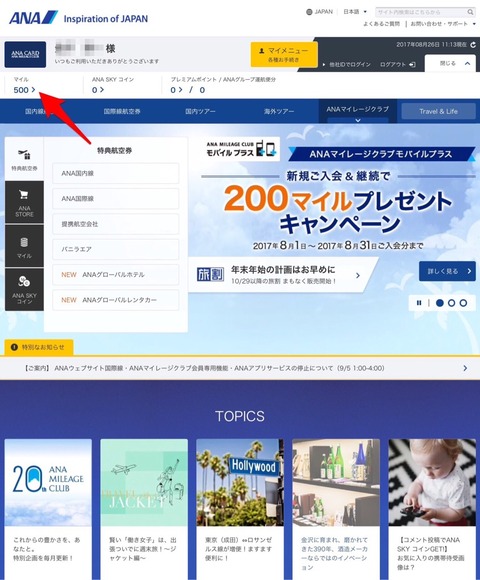Open the 500 マイル balance details
Screen dimensions: 480x580
pos(24,90)
